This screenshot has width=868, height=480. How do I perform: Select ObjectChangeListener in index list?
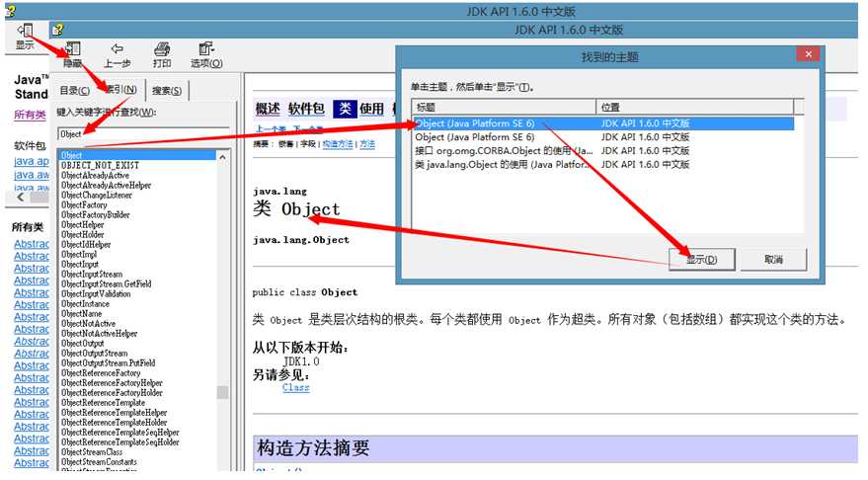point(97,196)
